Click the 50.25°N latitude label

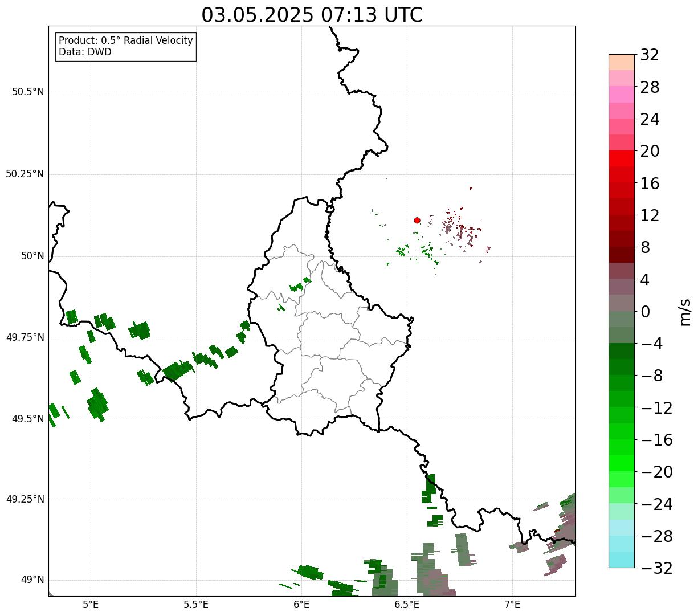pos(25,174)
